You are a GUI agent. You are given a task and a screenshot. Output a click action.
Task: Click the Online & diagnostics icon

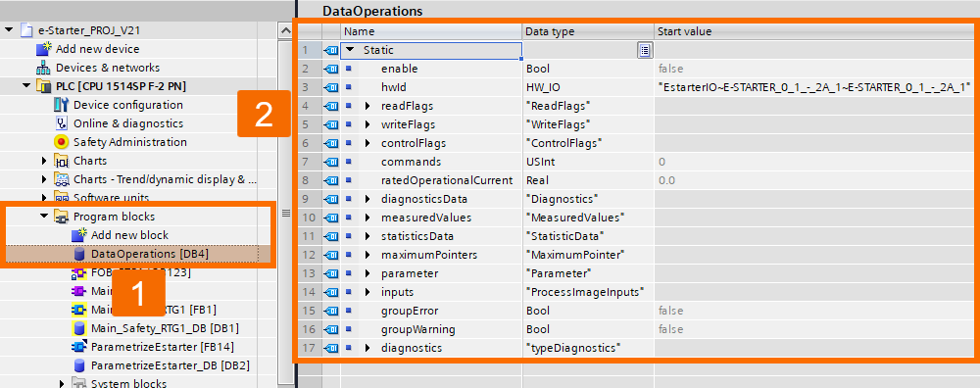[61, 123]
